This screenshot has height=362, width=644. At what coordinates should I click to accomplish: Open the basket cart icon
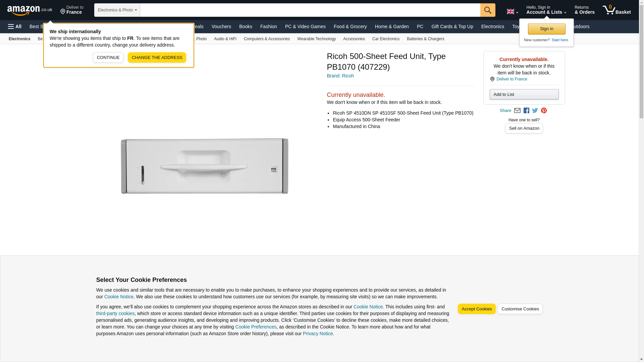pyautogui.click(x=616, y=10)
